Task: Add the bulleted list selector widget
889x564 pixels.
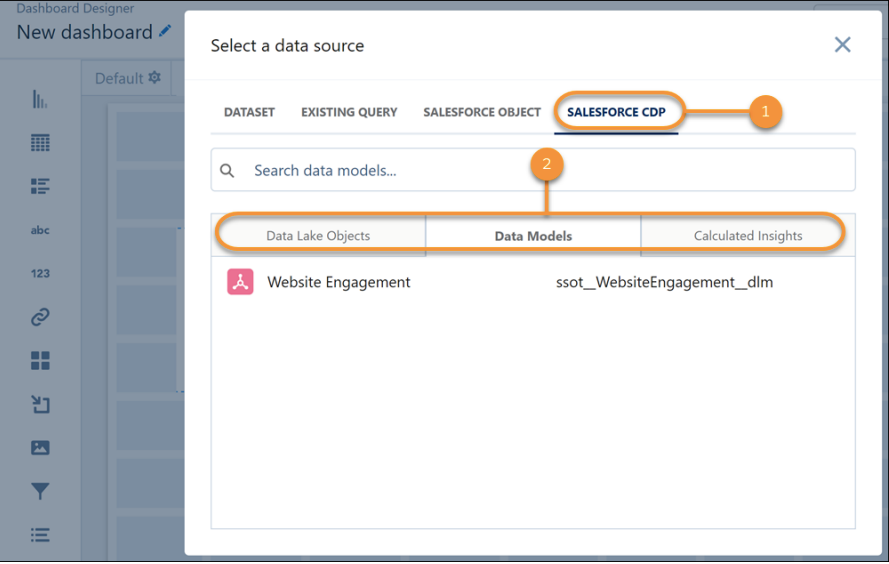Action: tap(40, 535)
